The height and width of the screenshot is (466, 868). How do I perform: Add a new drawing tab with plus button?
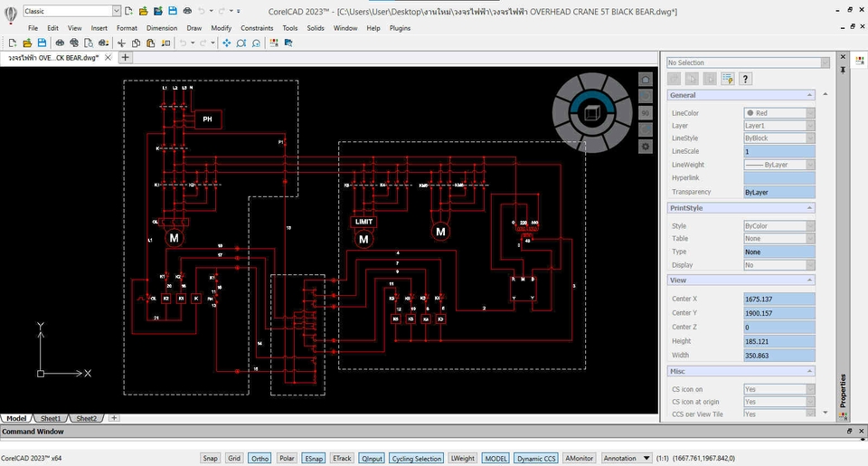[x=125, y=57]
